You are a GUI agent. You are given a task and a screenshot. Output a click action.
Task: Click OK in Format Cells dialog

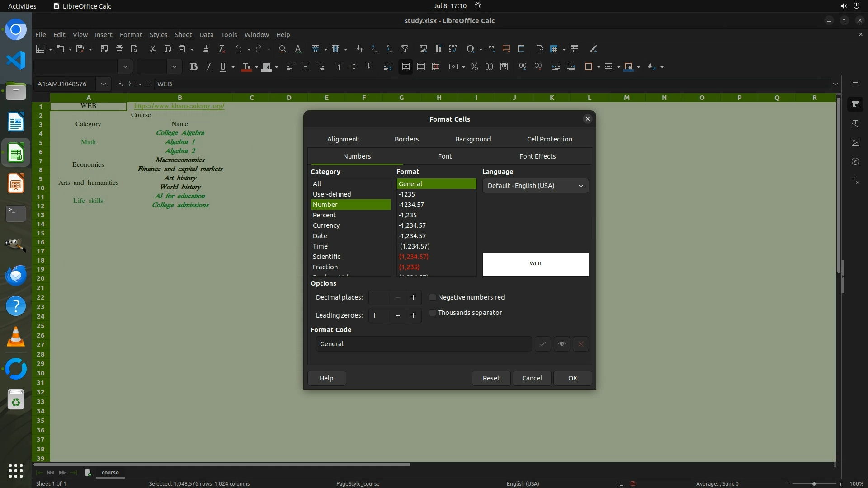[x=572, y=378]
